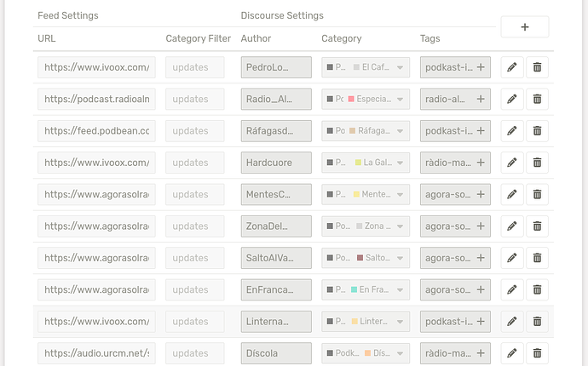This screenshot has height=366, width=588.
Task: Open the El Caf category dropdown
Action: [366, 67]
